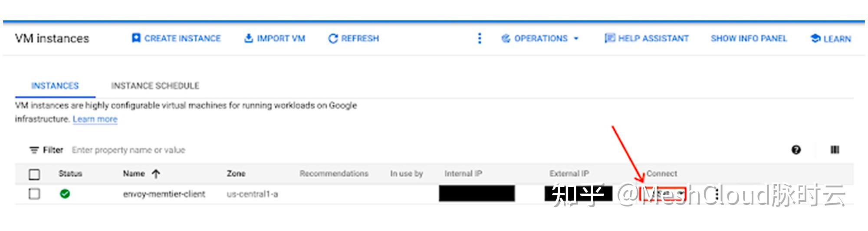Sort by the Name column arrow
This screenshot has height=231, width=868.
tap(156, 174)
